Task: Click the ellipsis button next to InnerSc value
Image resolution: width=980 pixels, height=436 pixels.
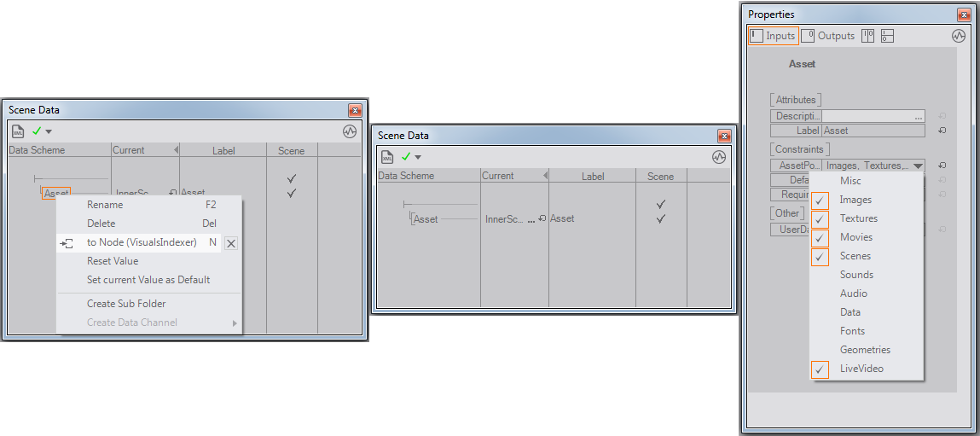Action: (531, 219)
